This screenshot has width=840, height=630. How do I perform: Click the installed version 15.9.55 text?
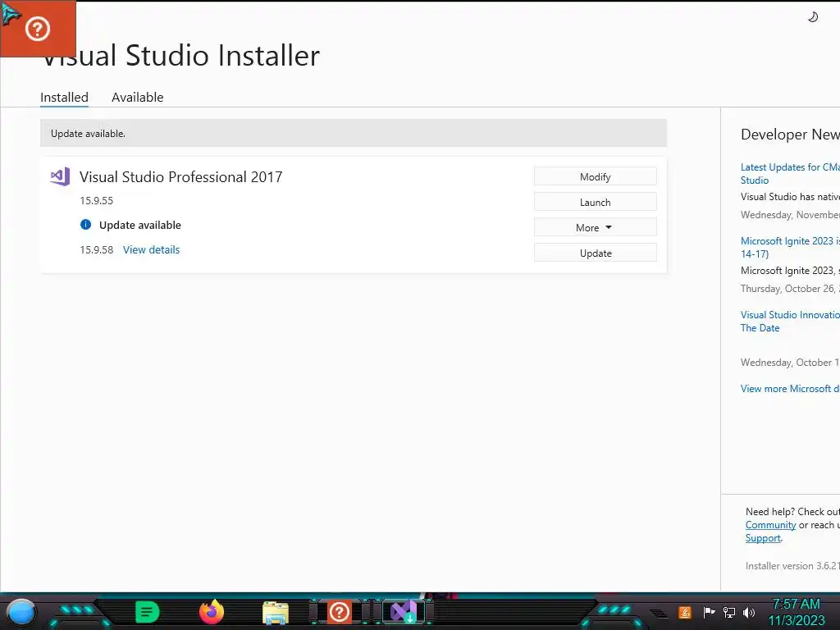coord(97,200)
